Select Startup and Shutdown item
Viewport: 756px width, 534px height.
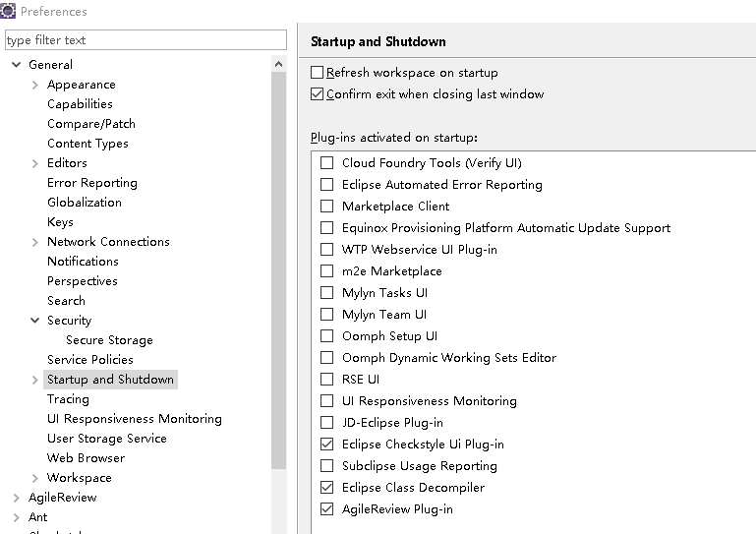[x=110, y=380]
